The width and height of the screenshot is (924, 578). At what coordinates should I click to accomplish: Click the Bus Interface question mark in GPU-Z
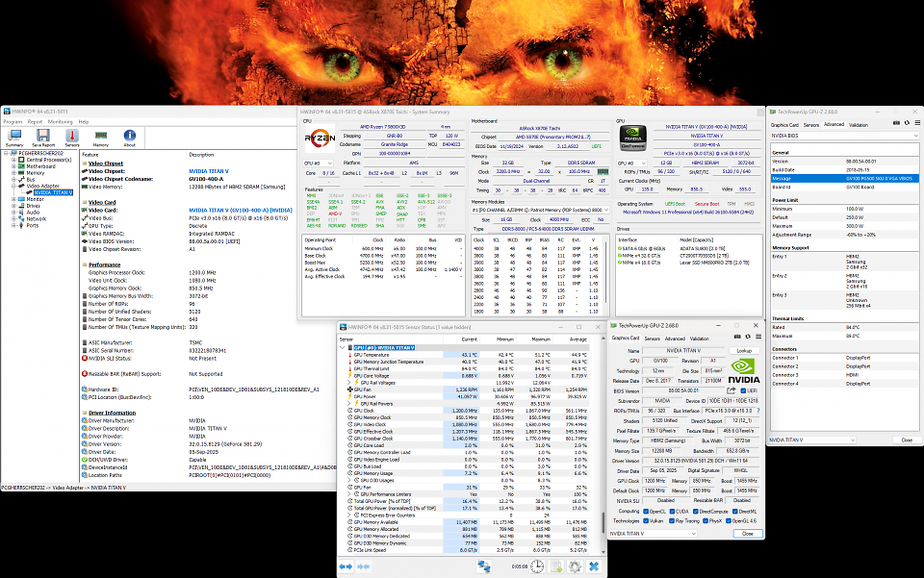(757, 411)
